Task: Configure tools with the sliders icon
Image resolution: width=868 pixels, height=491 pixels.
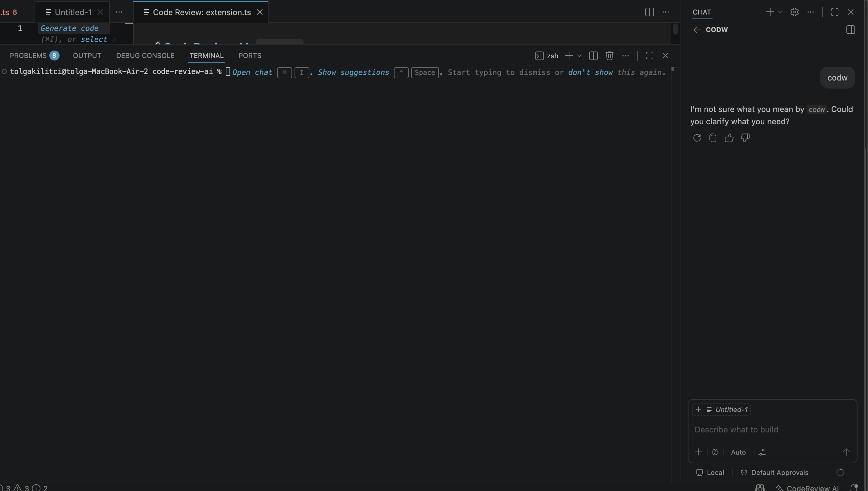Action: point(762,452)
